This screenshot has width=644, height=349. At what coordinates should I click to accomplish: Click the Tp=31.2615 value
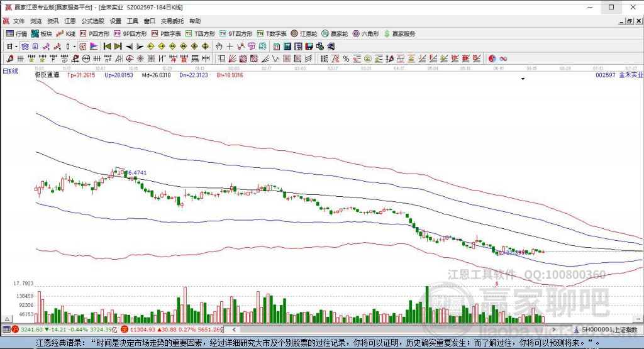81,75
